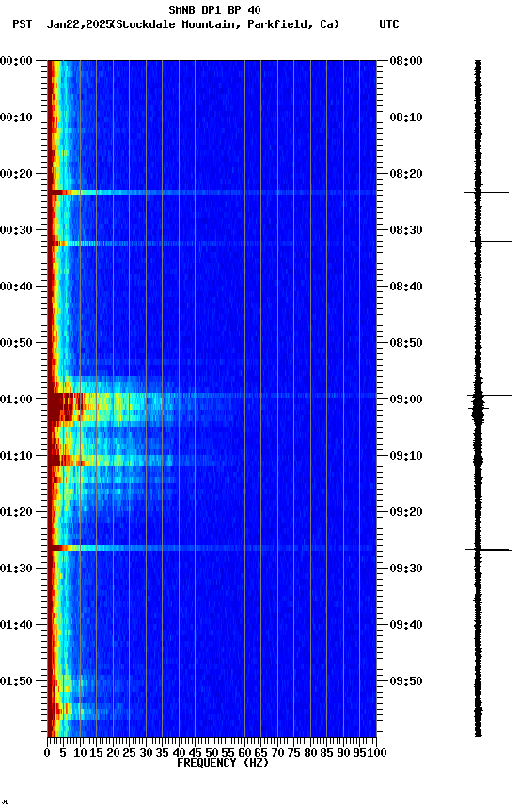Click the 08:00 UTC time label
Screen dimensions: 519x812
point(406,61)
